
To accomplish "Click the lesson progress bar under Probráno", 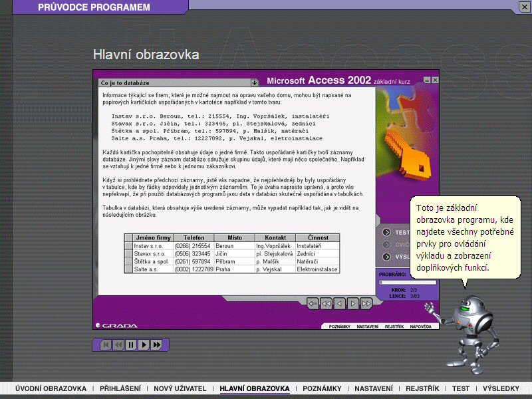I will coord(408,282).
